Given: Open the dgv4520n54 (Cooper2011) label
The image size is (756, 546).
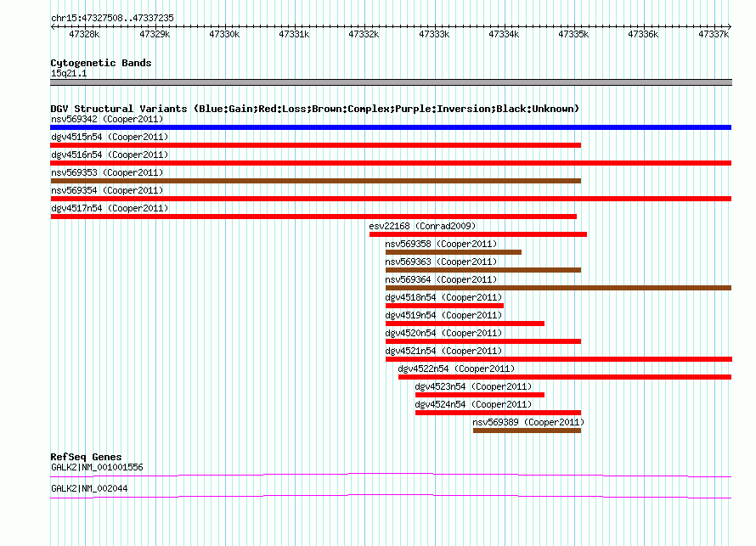Looking at the screenshot, I should [443, 333].
